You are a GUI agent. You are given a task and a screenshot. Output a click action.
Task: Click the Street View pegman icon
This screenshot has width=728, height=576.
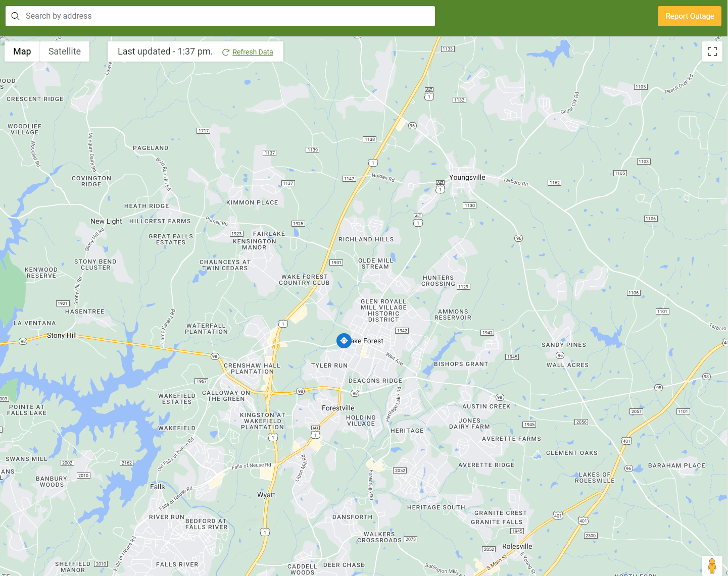coord(712,566)
